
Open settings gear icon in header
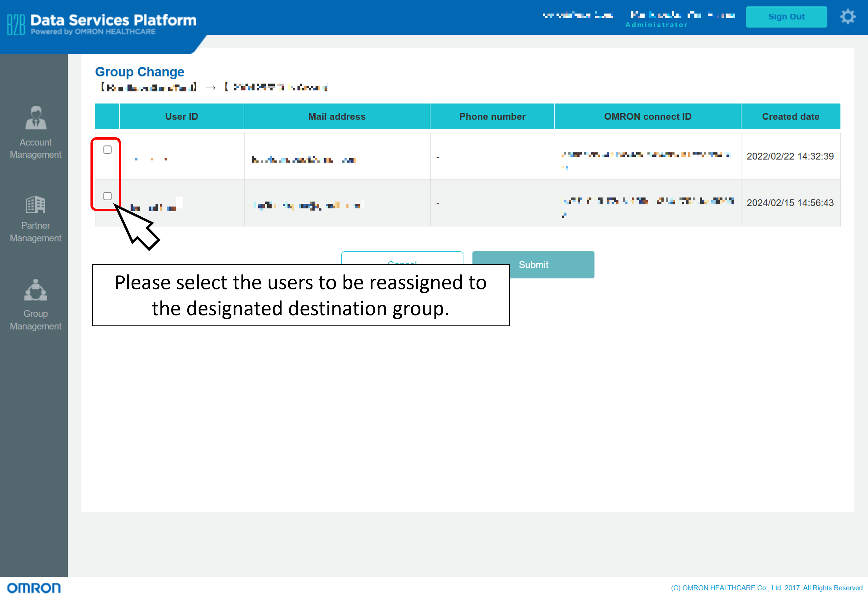pyautogui.click(x=847, y=17)
